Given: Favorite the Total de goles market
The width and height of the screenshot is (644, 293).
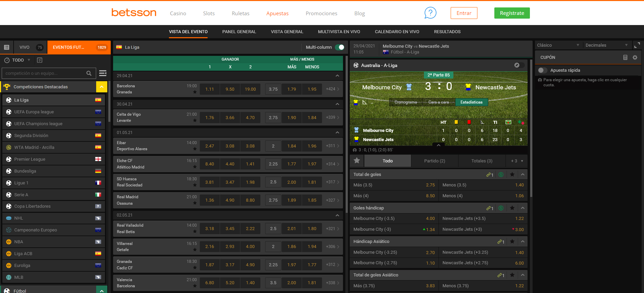Looking at the screenshot, I should 512,175.
